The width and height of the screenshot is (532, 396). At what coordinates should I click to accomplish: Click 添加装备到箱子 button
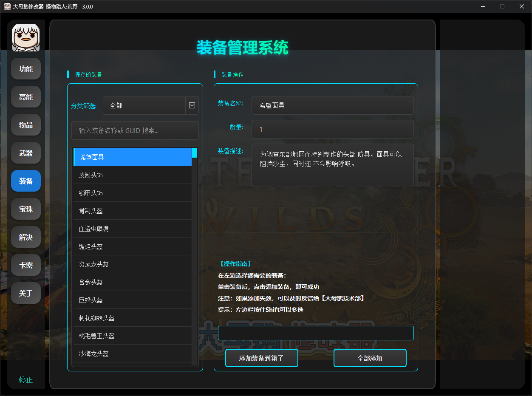[261, 358]
